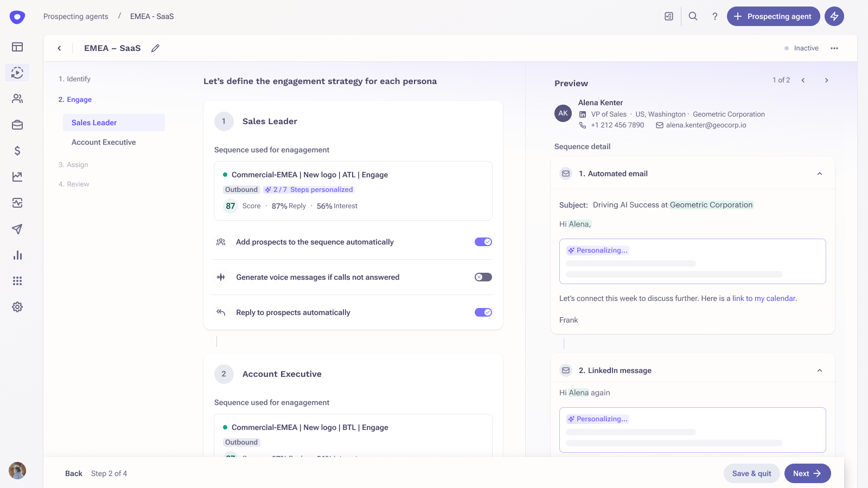Select step 2. Engage
This screenshot has width=868, height=488.
[75, 100]
